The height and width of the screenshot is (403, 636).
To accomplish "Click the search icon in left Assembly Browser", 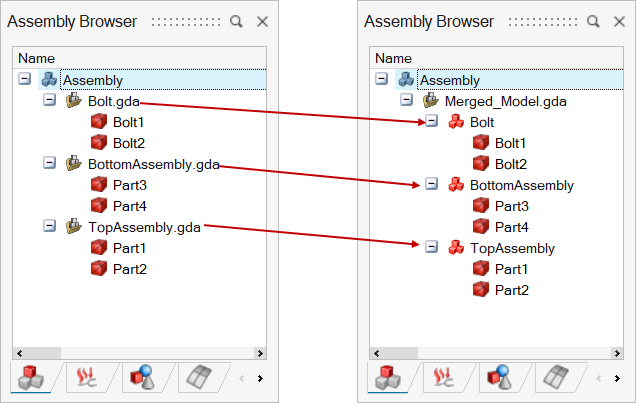I will [x=236, y=21].
